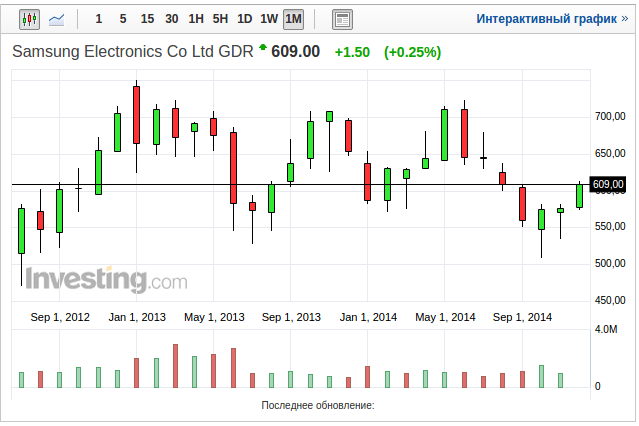The image size is (639, 426).
Task: Select the 30 minute timeframe
Action: pyautogui.click(x=172, y=19)
